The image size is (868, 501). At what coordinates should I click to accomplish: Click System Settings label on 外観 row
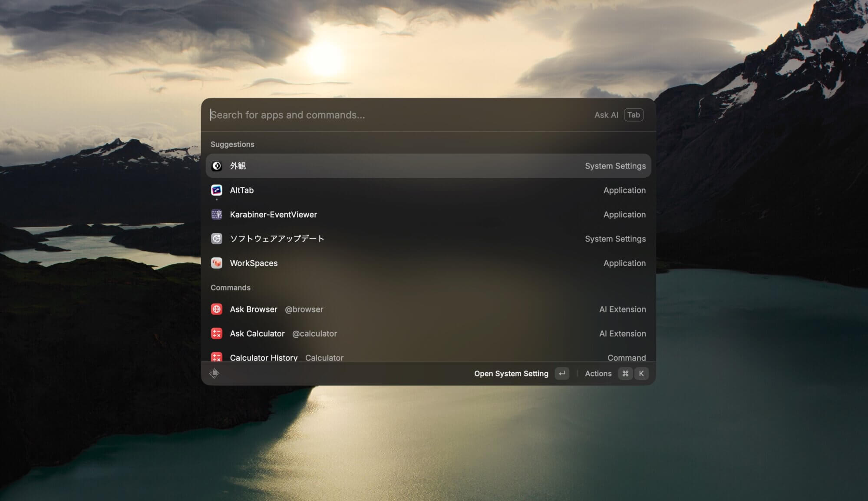pos(615,166)
